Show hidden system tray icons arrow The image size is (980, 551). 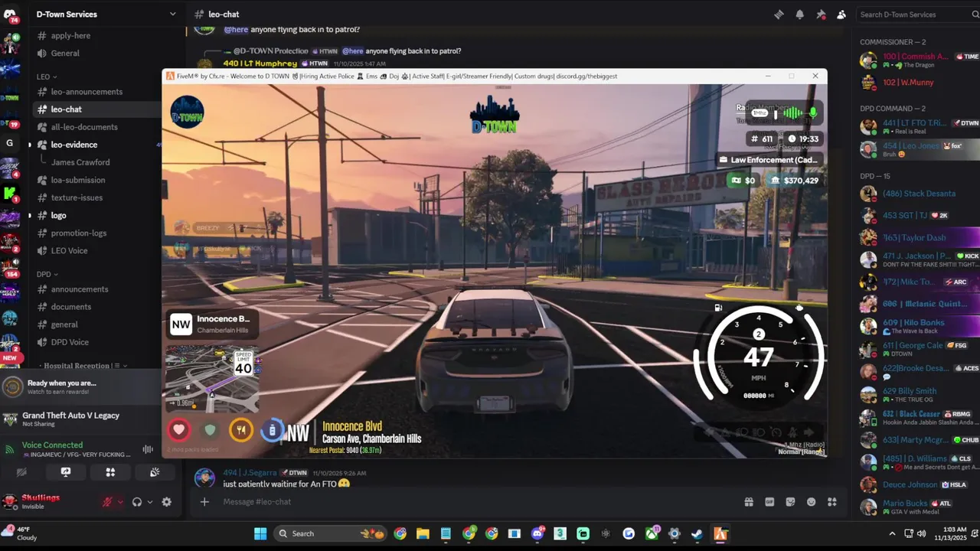[892, 533]
